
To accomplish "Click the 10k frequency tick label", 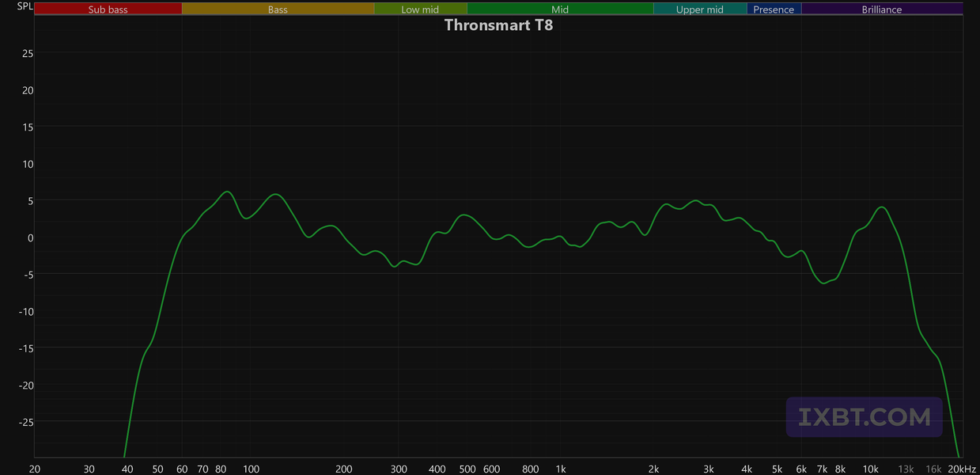I will pyautogui.click(x=871, y=469).
